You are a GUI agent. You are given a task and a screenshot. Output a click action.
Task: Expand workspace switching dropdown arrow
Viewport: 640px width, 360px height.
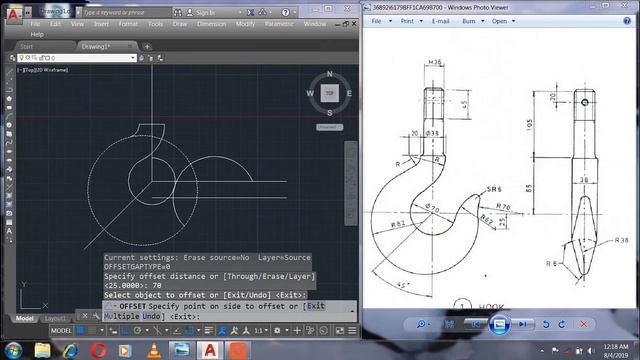point(287,331)
